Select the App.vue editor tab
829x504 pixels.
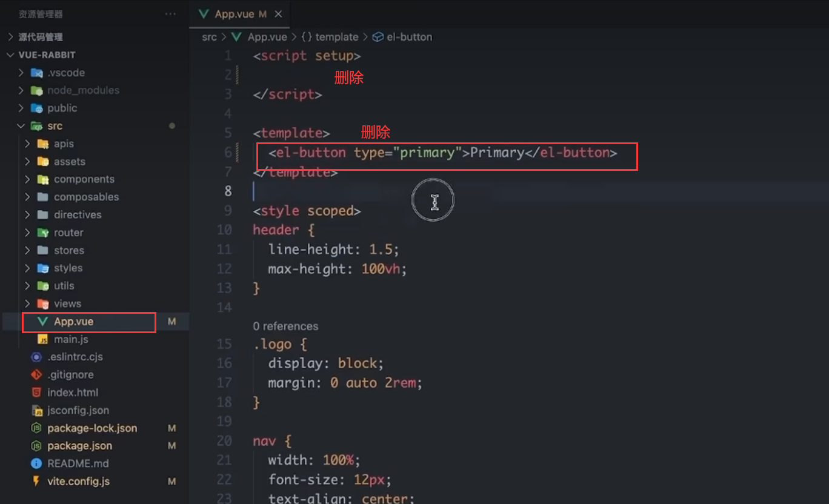pos(236,13)
